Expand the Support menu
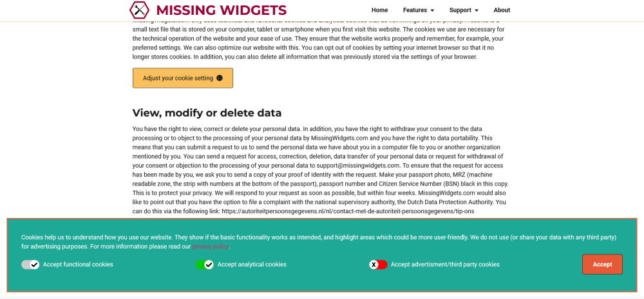 (x=464, y=10)
